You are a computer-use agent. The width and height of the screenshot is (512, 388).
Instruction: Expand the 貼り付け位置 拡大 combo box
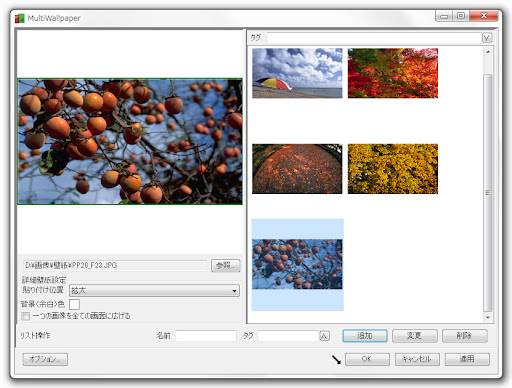pyautogui.click(x=154, y=291)
